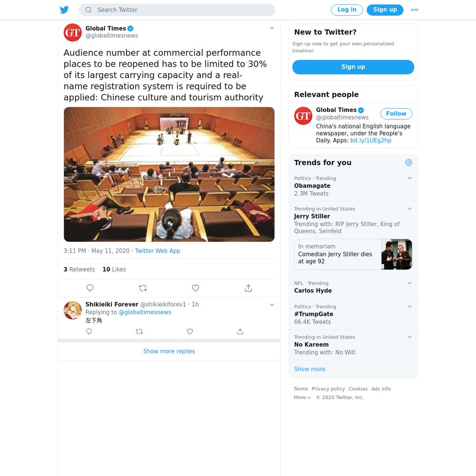476x476 pixels.
Task: Retweet the Global Times tweet
Action: [143, 288]
